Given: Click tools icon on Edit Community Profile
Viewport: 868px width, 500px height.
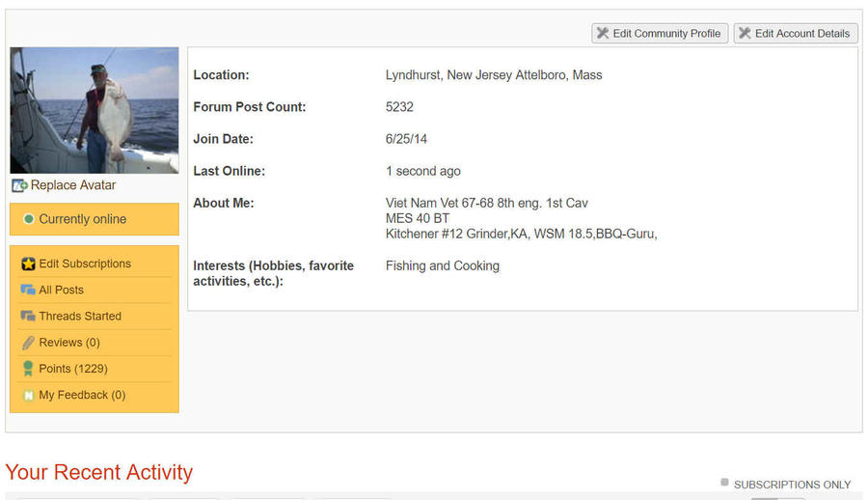Looking at the screenshot, I should point(603,34).
